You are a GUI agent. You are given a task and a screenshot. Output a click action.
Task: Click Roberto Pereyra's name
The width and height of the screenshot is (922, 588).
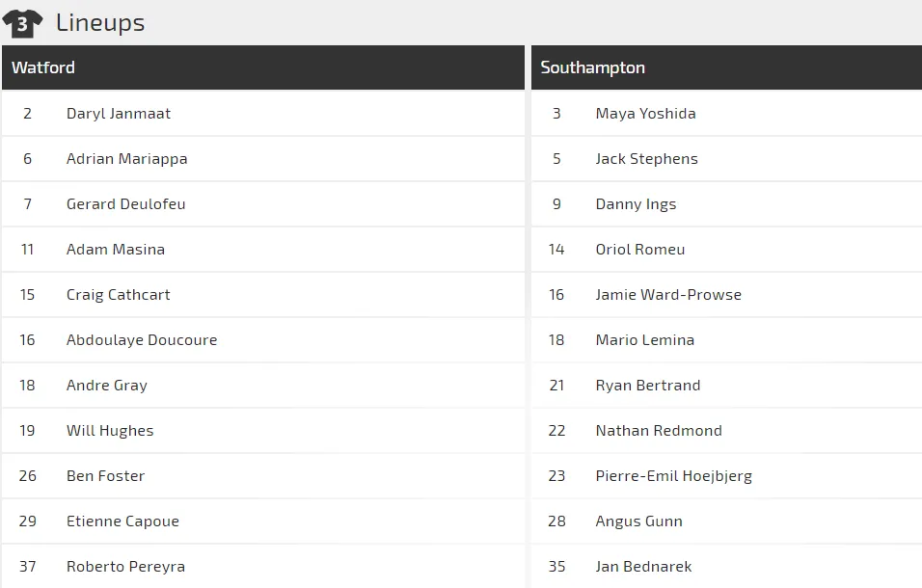[125, 567]
